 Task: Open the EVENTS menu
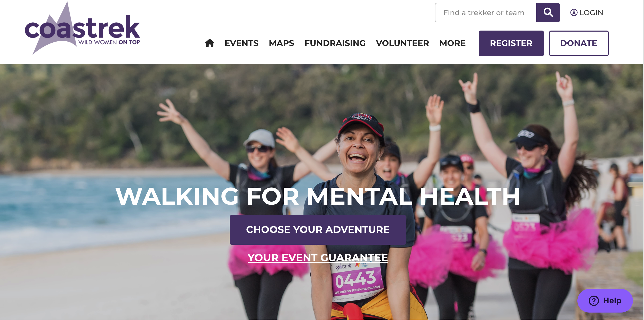tap(241, 43)
